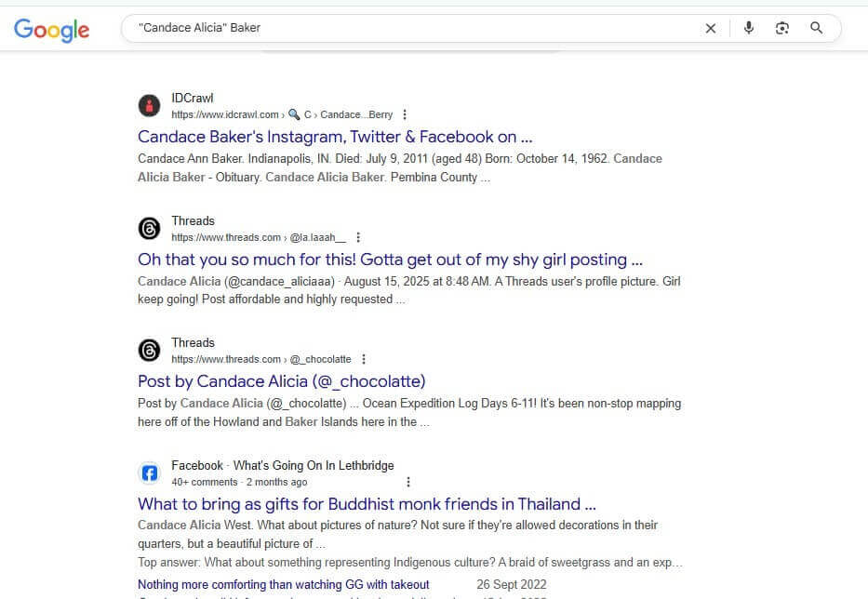Submit search with magnifier icon
868x599 pixels.
[x=817, y=28]
